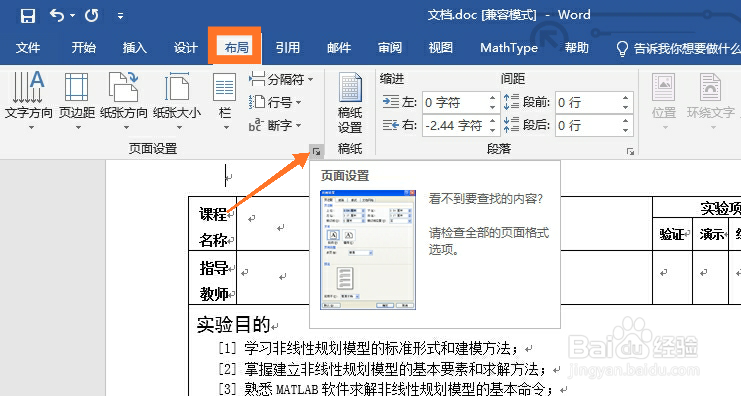Open the 行号 line numbers menu
The width and height of the screenshot is (741, 396).
click(x=275, y=102)
